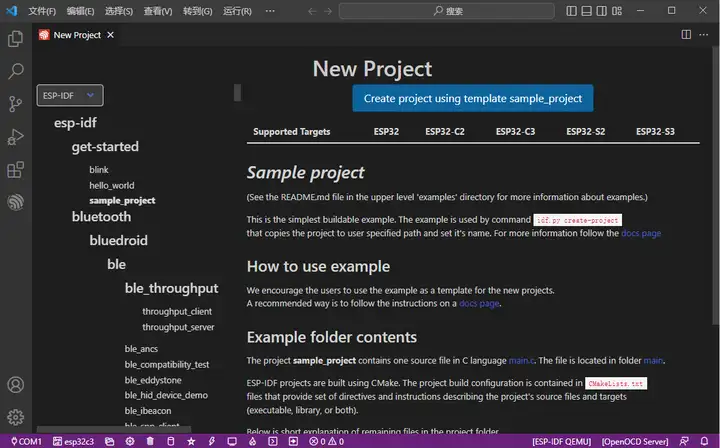This screenshot has height=448, width=720.
Task: Toggle the panel layout icon in title bar
Action: 586,11
